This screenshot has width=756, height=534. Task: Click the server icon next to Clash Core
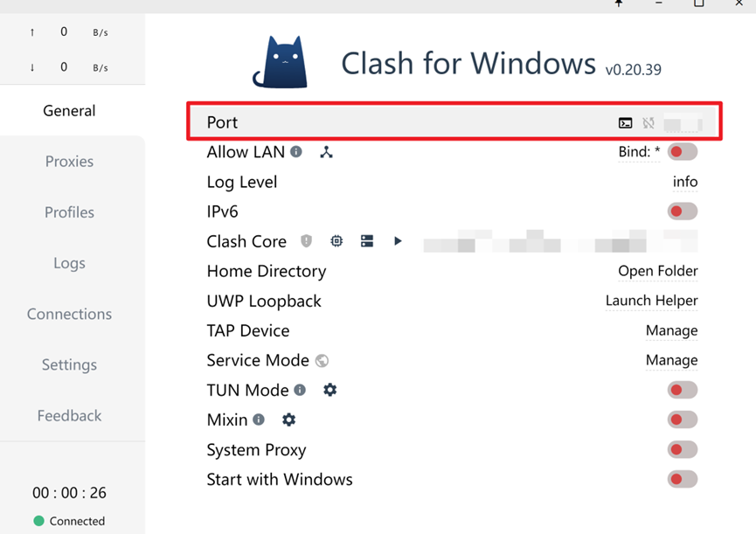367,241
